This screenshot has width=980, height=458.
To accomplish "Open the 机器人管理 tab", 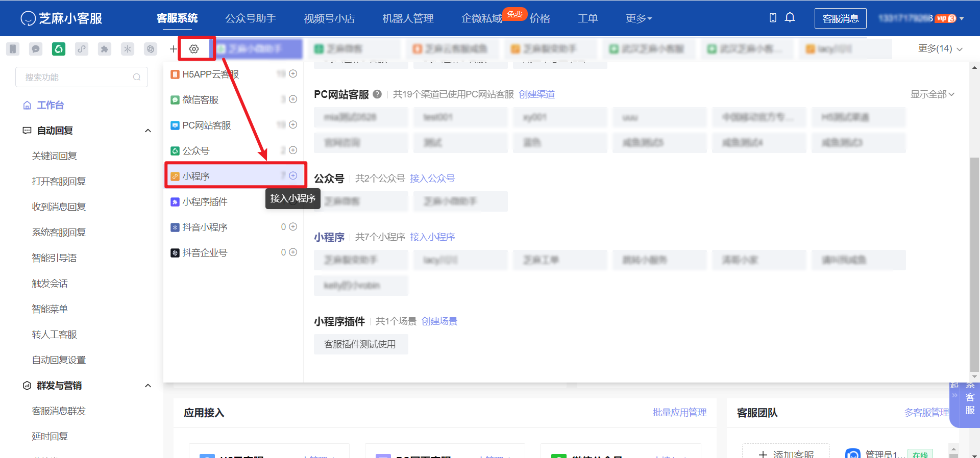I will pos(408,18).
